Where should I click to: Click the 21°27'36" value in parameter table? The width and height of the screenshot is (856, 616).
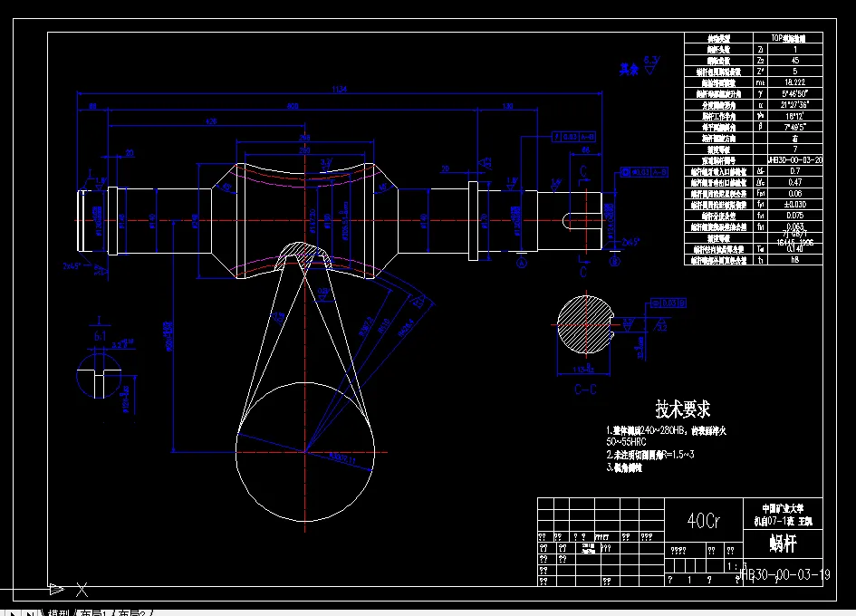click(x=795, y=104)
